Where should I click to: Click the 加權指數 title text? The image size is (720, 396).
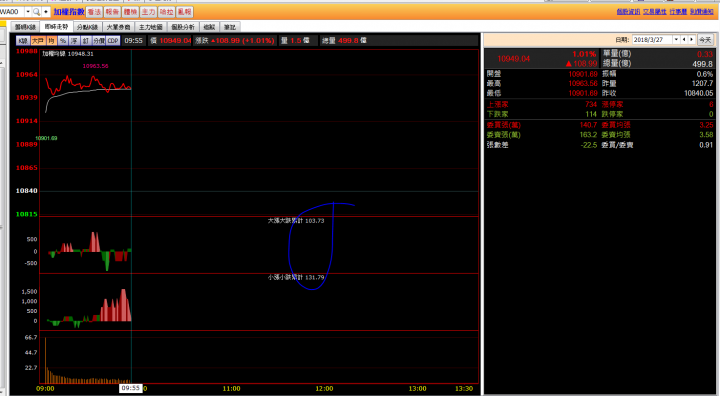tap(69, 12)
